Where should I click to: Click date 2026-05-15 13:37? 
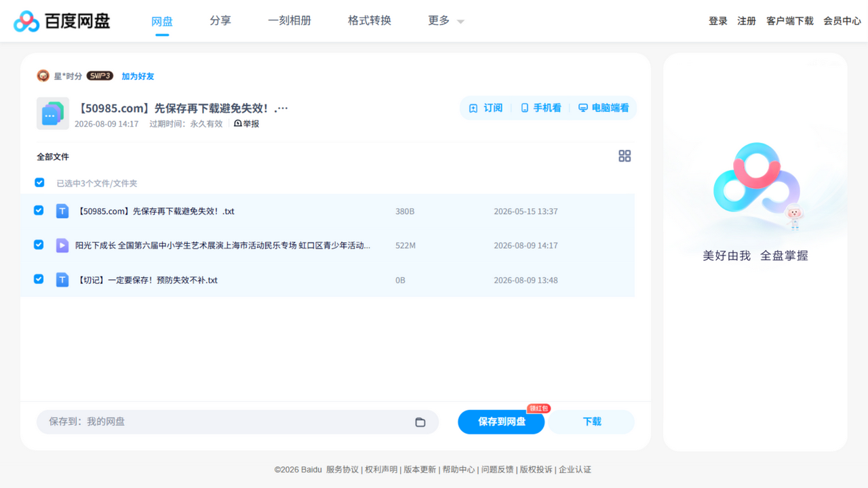pyautogui.click(x=526, y=211)
